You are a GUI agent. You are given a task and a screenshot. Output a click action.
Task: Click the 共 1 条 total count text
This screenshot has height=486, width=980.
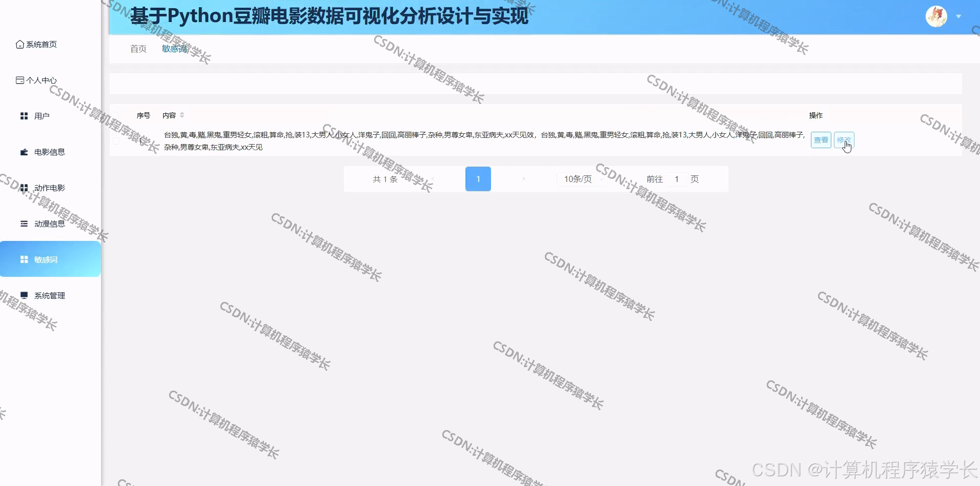[385, 179]
